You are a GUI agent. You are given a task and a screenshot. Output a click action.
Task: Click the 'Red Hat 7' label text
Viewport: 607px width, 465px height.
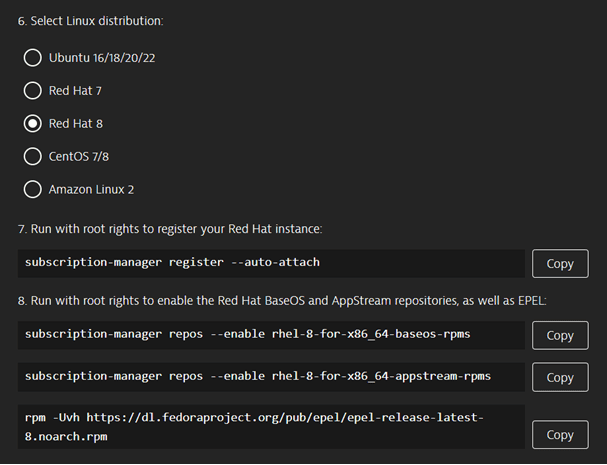point(75,91)
